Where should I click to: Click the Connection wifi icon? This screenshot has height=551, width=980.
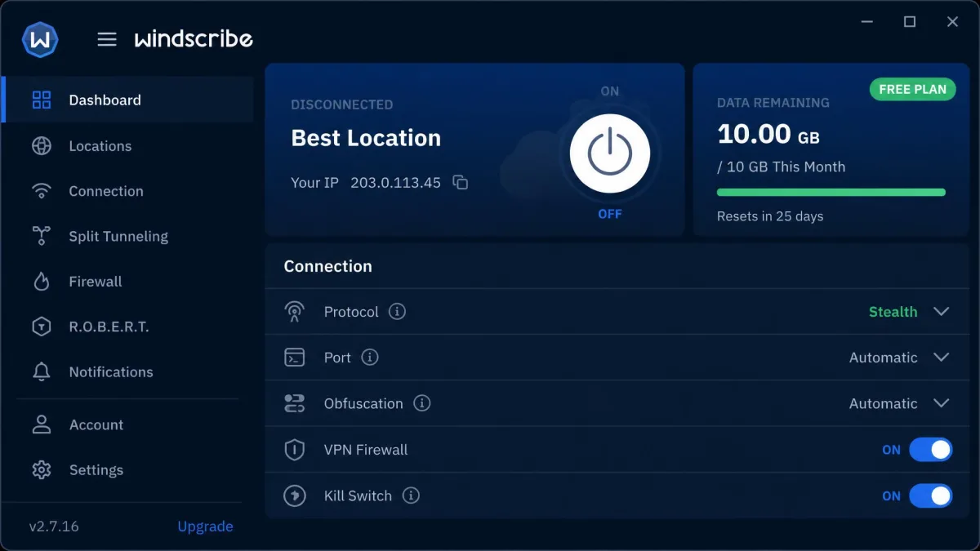tap(42, 191)
